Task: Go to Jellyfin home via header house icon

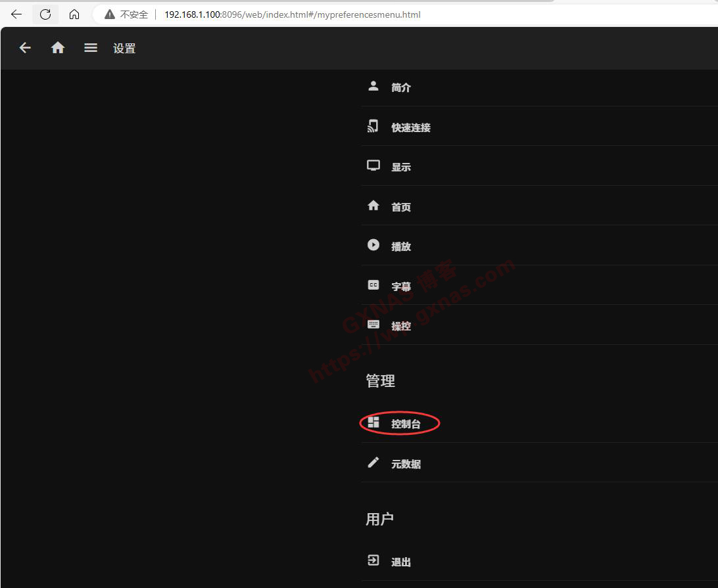Action: (58, 48)
